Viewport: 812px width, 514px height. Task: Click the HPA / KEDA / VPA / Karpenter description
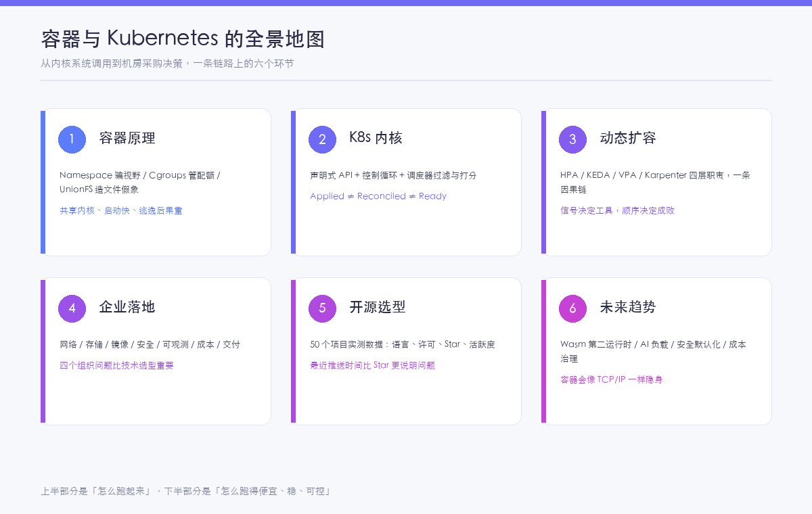tap(655, 182)
